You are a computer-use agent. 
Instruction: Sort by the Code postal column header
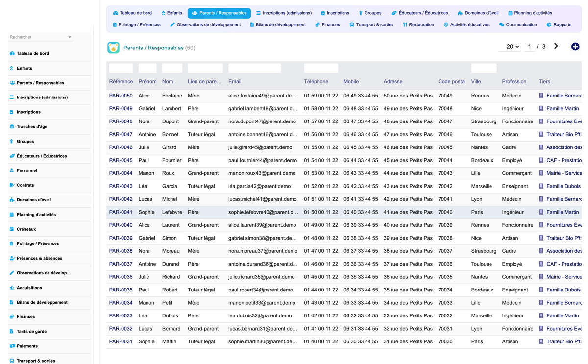452,81
